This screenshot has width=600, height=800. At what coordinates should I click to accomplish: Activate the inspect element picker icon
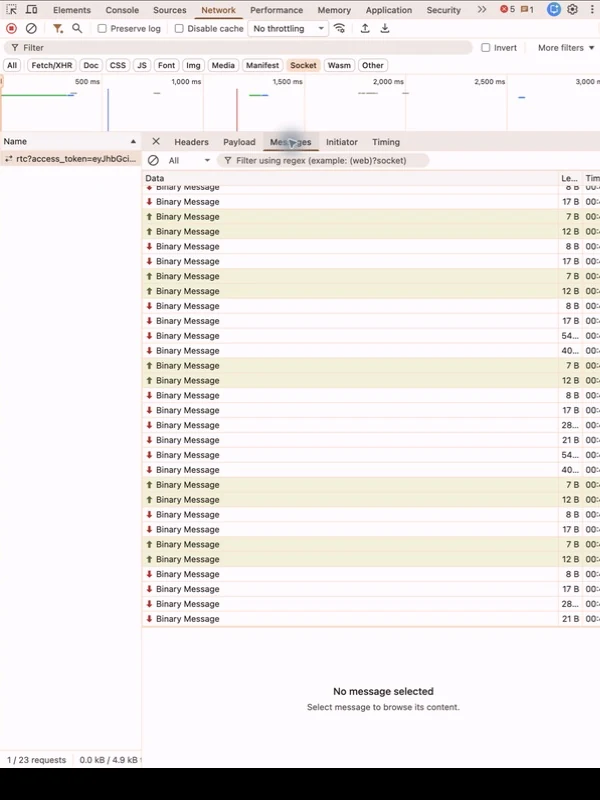pos(11,10)
